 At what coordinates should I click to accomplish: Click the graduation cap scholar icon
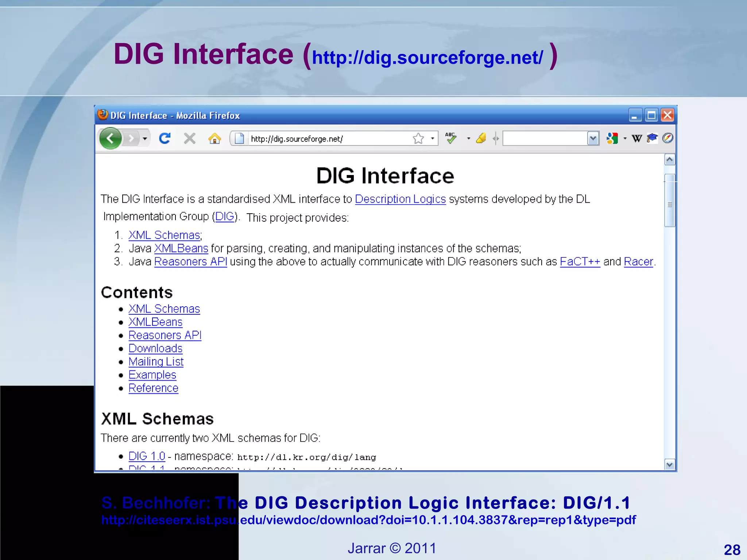coord(652,138)
